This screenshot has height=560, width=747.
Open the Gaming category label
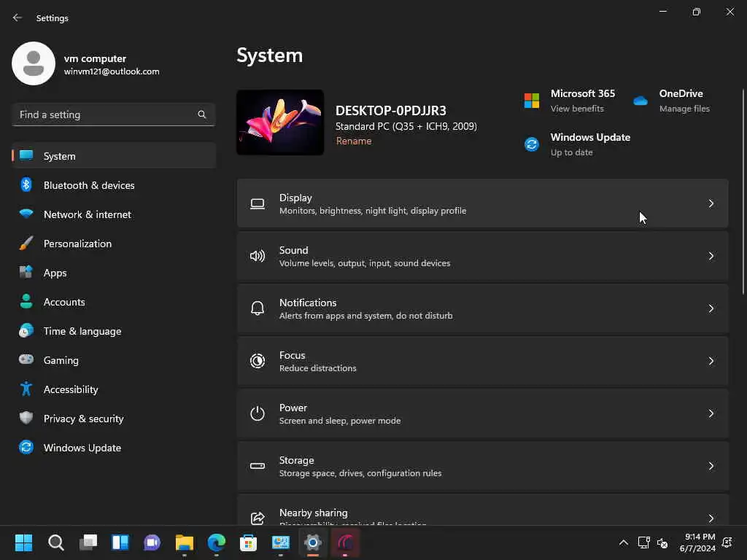coord(61,360)
